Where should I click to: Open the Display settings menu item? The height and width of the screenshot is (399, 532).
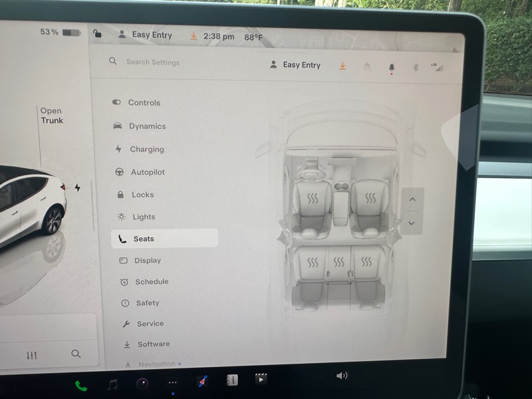coord(147,261)
